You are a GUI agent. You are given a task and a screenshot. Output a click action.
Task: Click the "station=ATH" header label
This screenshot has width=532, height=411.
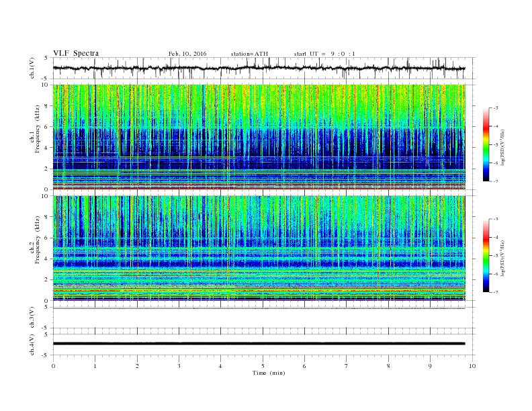coord(249,54)
